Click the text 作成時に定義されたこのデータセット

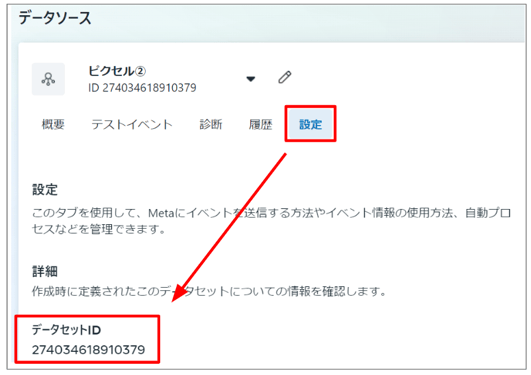pyautogui.click(x=130, y=291)
